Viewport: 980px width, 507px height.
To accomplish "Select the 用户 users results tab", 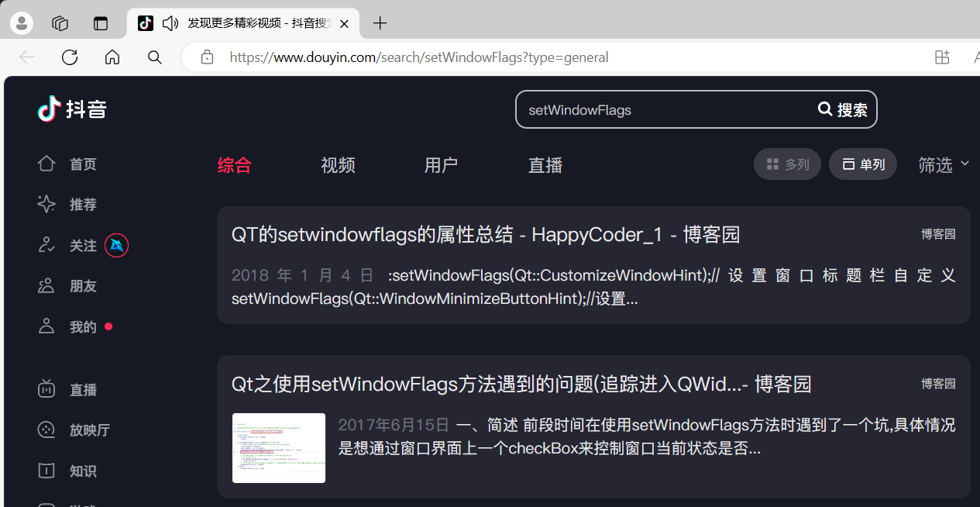I will pos(441,165).
